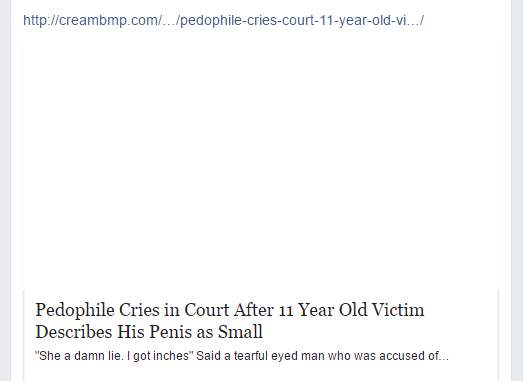The image size is (523, 381).
Task: Click the article headline in the link preview
Action: click(x=230, y=321)
